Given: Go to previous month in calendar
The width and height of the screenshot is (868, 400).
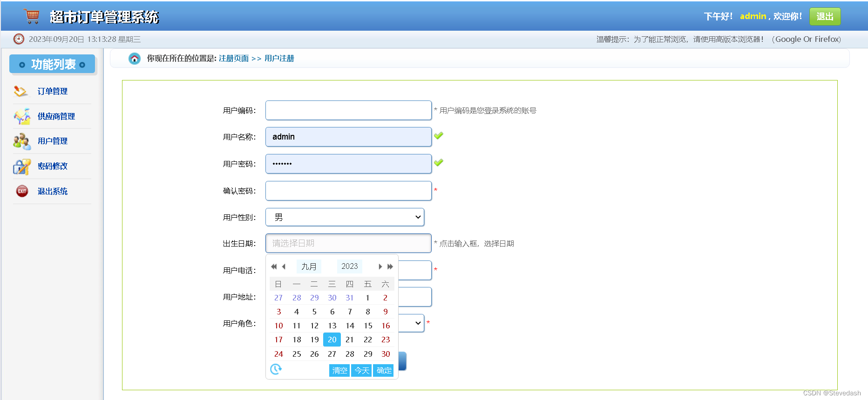Looking at the screenshot, I should click(284, 267).
